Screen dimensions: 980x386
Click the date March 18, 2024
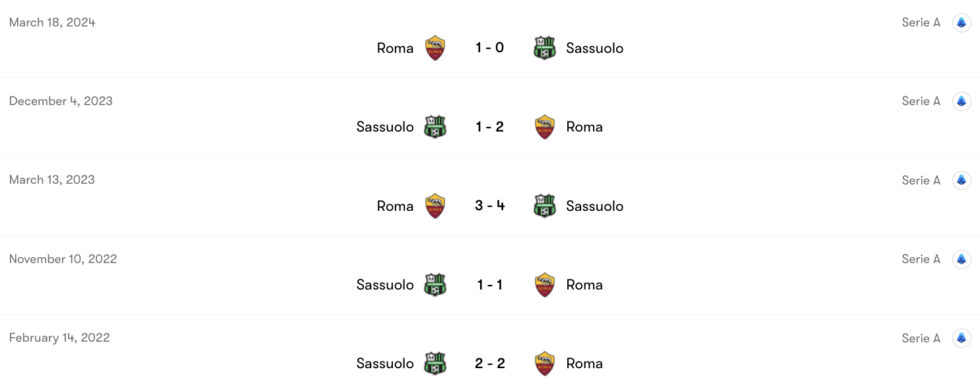point(52,22)
